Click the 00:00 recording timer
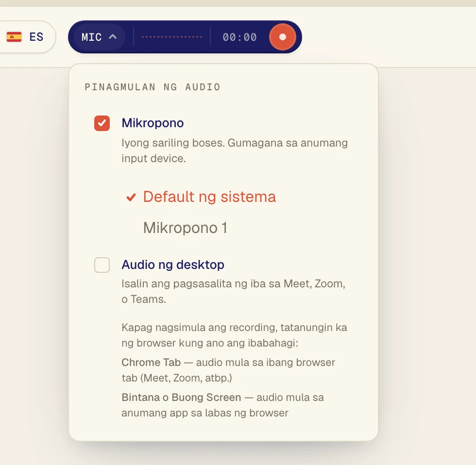The image size is (476, 465). coord(239,37)
